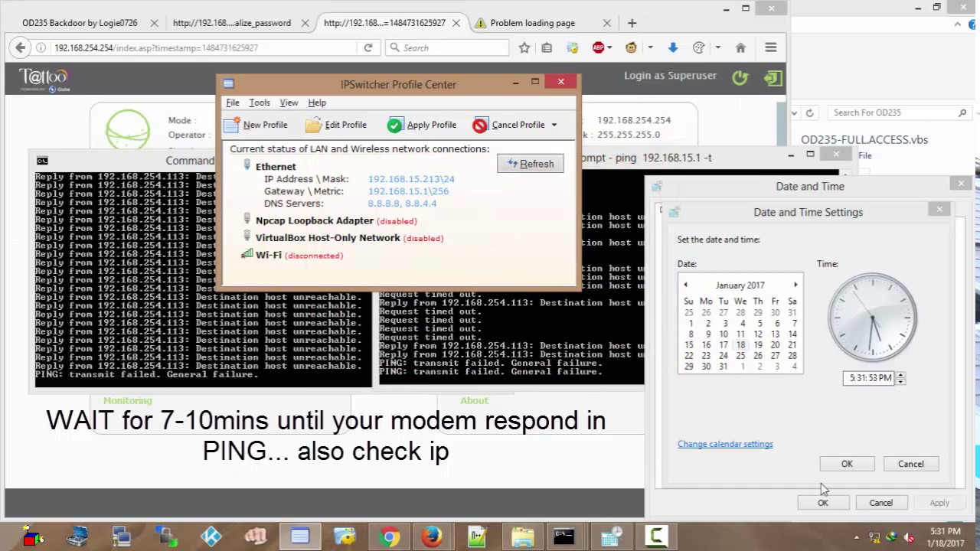Select the Ethernet connection entry
Image resolution: width=980 pixels, height=551 pixels.
click(x=276, y=166)
